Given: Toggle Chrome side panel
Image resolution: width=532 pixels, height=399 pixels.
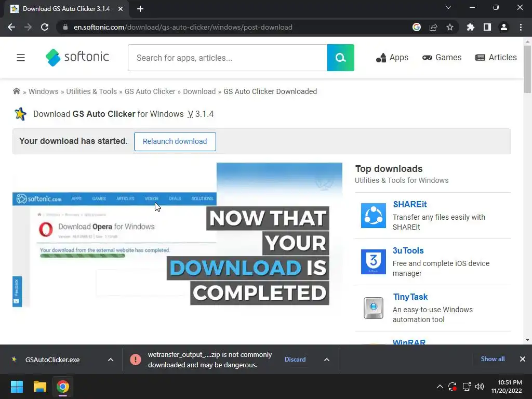Looking at the screenshot, I should pos(487,27).
